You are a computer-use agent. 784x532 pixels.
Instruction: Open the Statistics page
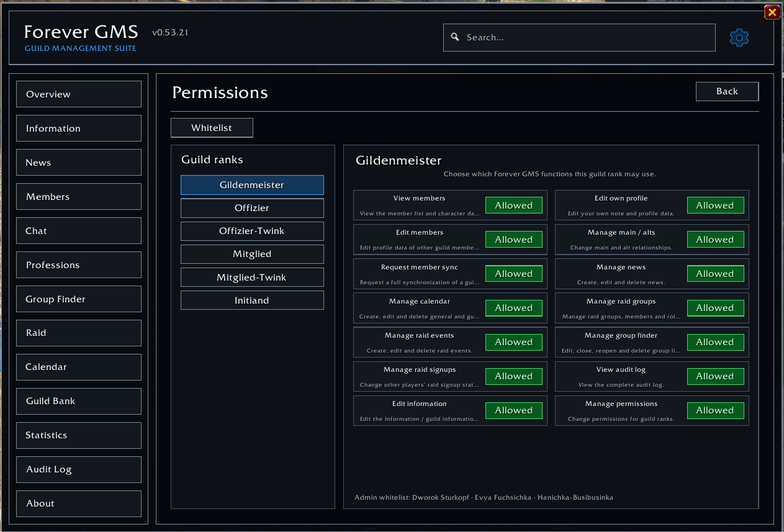point(79,435)
